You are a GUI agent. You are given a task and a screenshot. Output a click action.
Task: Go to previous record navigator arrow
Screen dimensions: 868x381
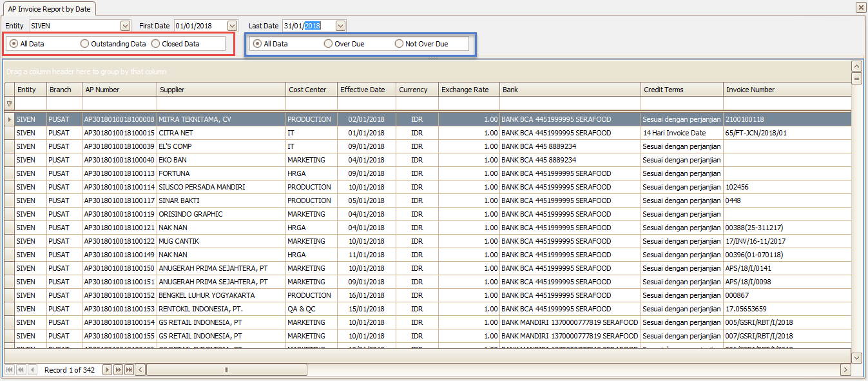click(32, 370)
